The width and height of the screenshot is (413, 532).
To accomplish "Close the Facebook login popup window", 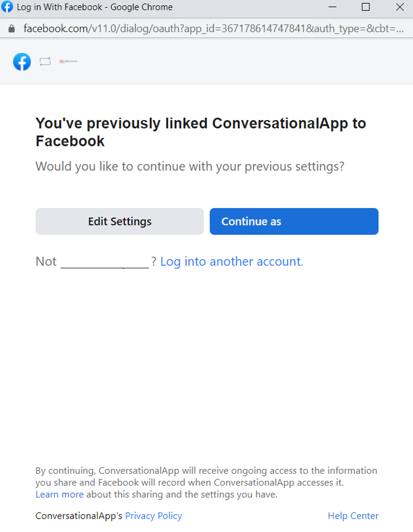I will point(400,7).
